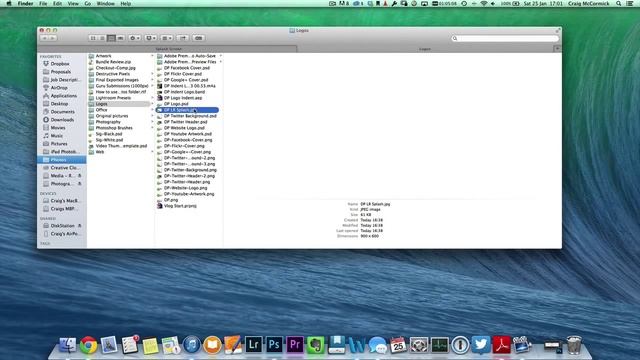This screenshot has width=640, height=360.
Task: Open the Go menu
Action: 88,4
